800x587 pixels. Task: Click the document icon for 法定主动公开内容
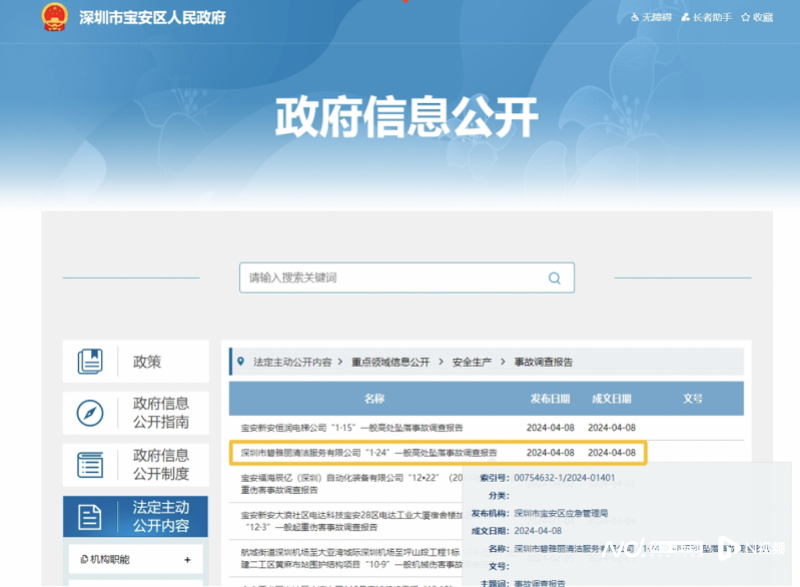pyautogui.click(x=91, y=516)
